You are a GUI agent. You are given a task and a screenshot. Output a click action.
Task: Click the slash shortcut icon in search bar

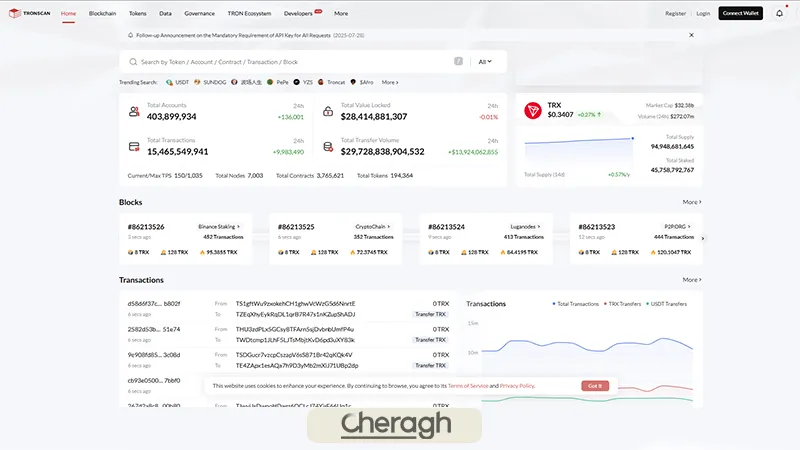(x=458, y=61)
